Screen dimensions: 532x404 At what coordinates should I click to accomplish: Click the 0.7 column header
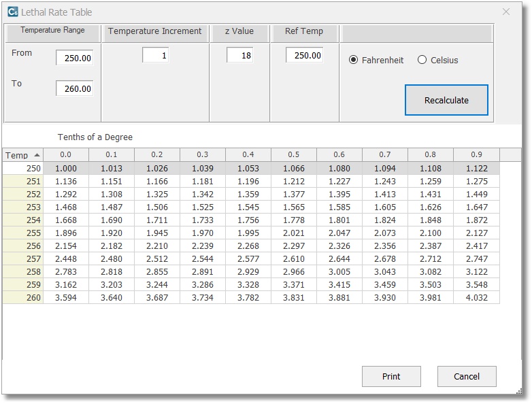click(x=385, y=154)
